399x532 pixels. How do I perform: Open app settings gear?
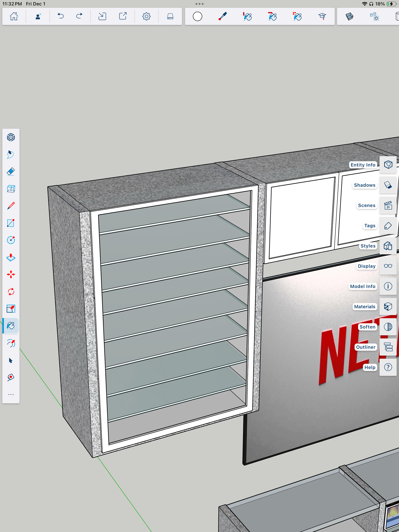tap(146, 16)
